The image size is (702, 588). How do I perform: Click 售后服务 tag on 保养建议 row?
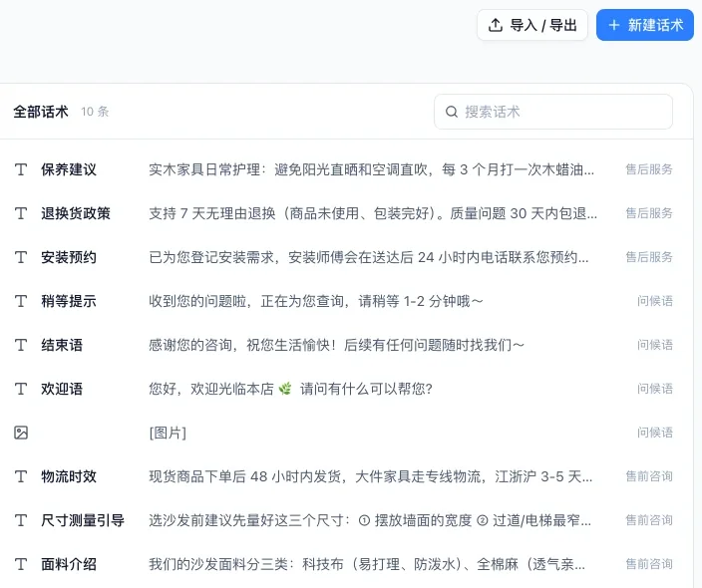649,169
